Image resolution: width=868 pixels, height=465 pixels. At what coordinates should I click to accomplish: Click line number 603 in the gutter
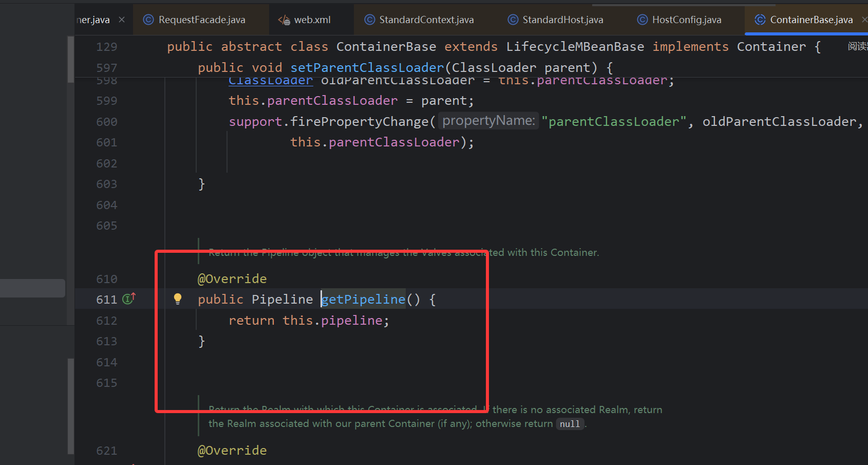107,184
